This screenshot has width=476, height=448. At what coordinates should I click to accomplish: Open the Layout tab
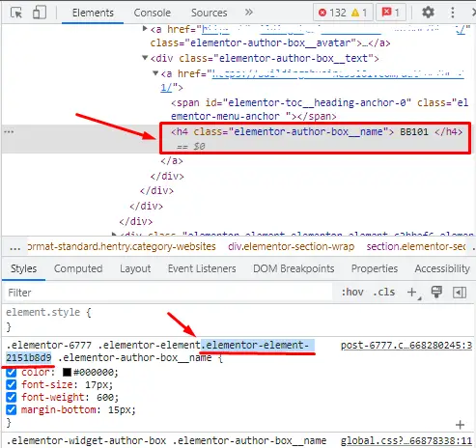pos(135,268)
